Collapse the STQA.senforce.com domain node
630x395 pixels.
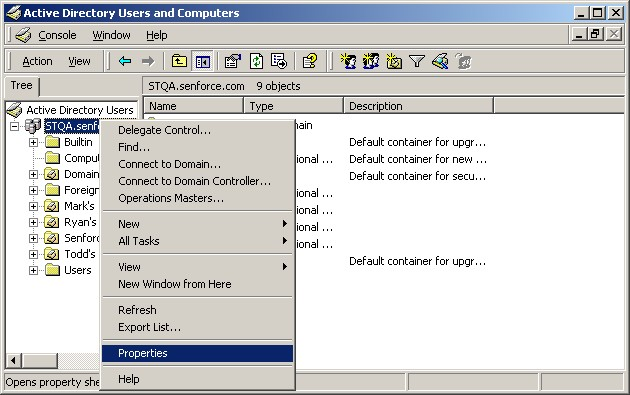(14, 126)
